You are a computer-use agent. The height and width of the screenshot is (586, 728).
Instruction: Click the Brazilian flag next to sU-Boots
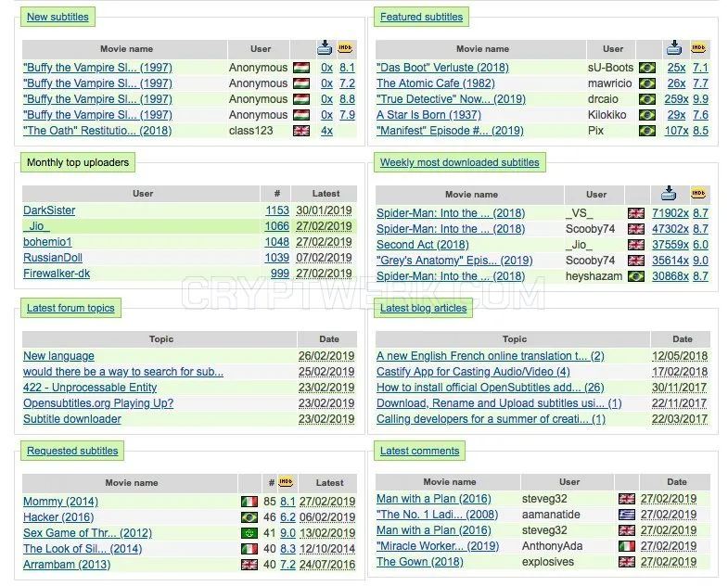coord(647,68)
